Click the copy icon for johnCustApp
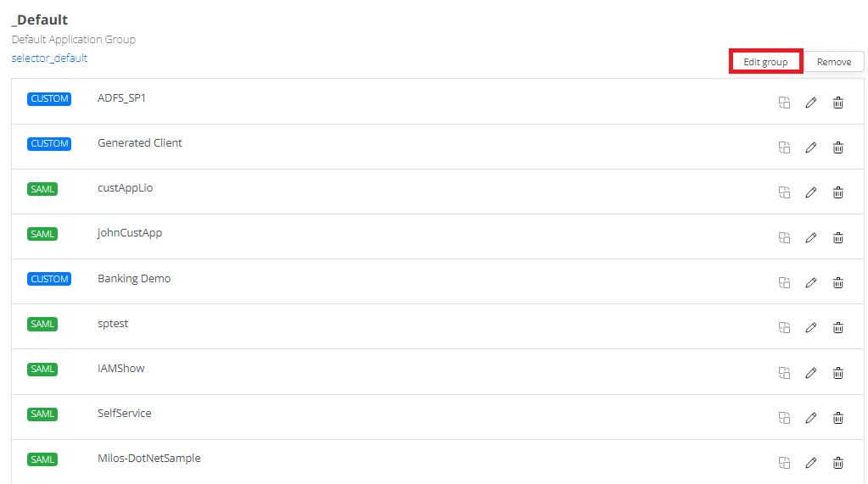 784,237
